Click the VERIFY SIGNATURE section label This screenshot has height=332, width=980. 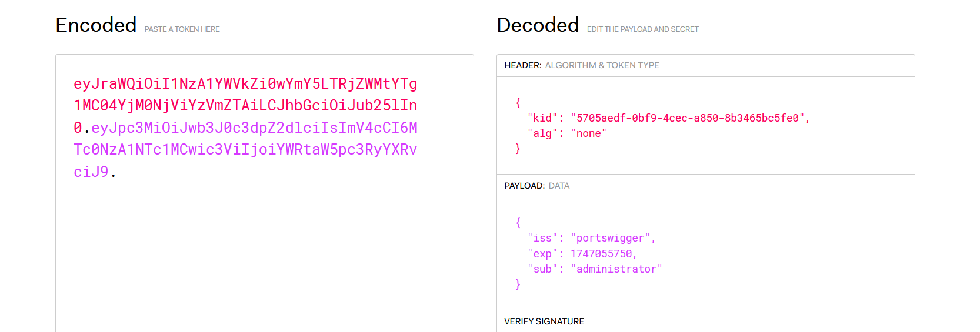click(x=544, y=321)
